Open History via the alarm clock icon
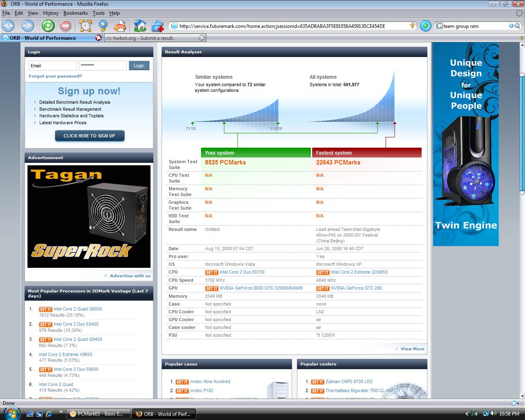525x420 pixels. click(x=85, y=26)
